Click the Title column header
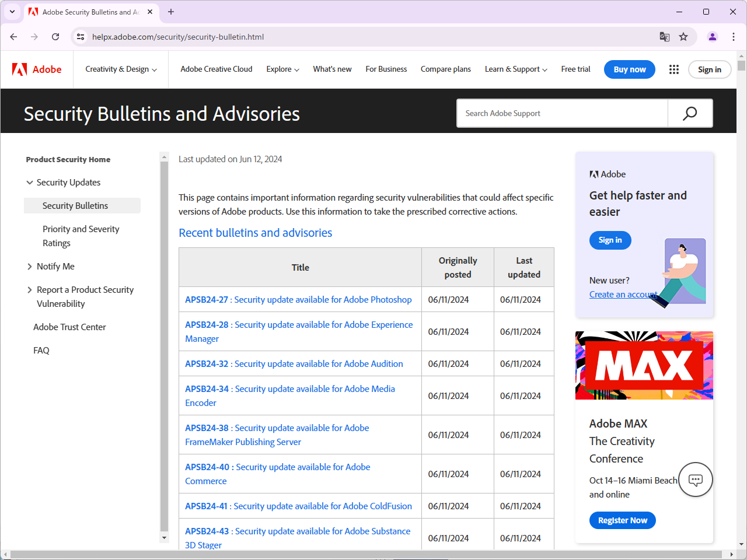 (301, 267)
